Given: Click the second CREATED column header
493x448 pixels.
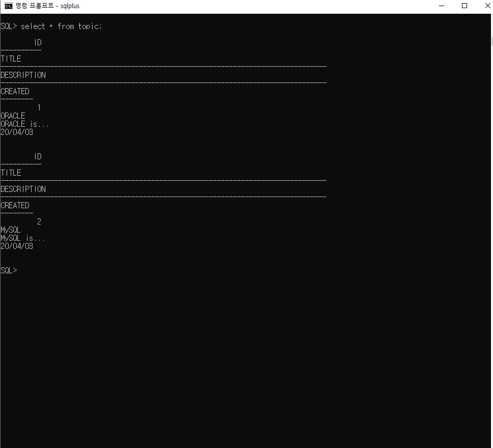Looking at the screenshot, I should [x=15, y=206].
